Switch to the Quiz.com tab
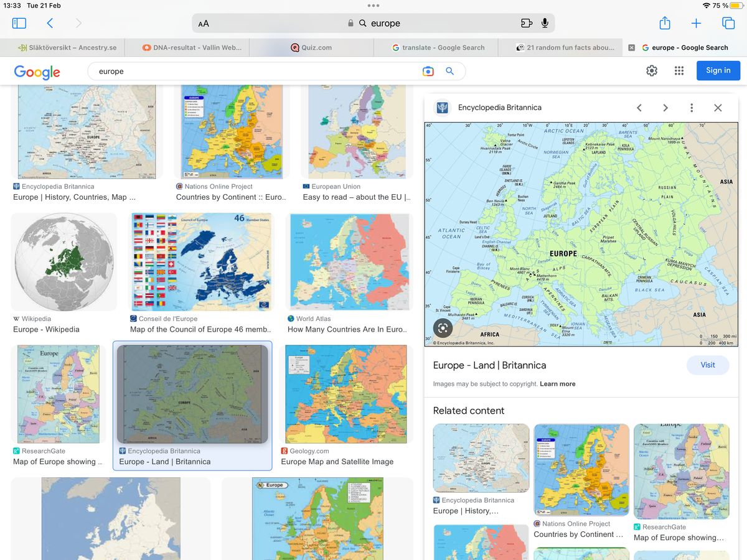Screen dimensions: 747x560 [x=311, y=47]
